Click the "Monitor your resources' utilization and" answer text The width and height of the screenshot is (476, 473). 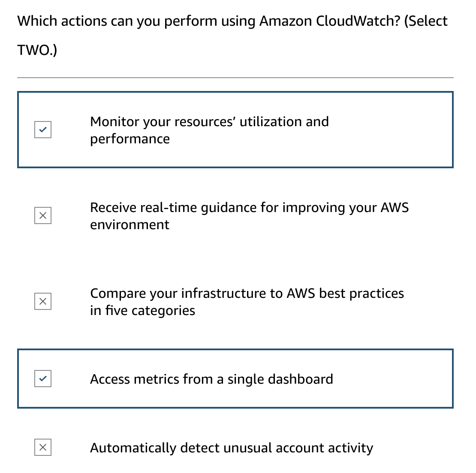coord(209,121)
